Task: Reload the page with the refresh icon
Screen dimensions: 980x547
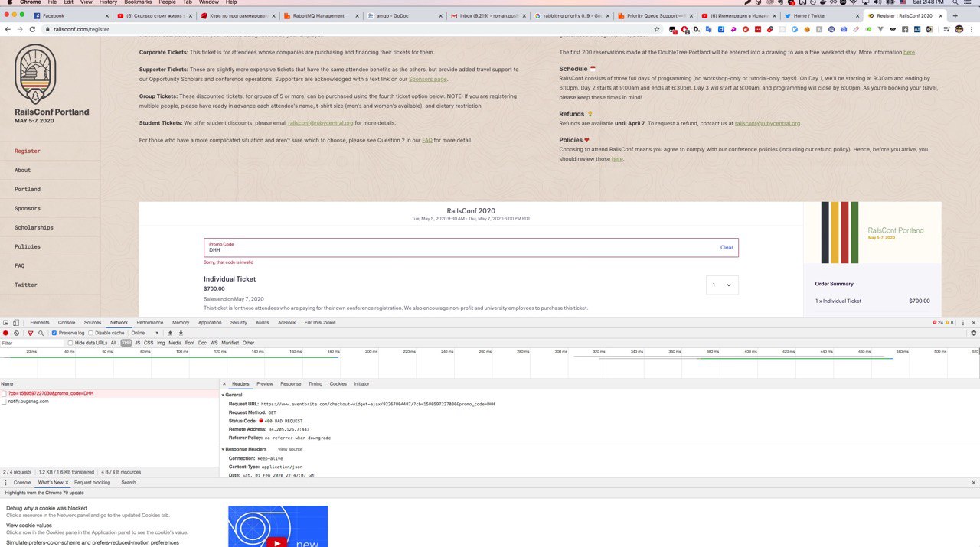Action: [33, 29]
